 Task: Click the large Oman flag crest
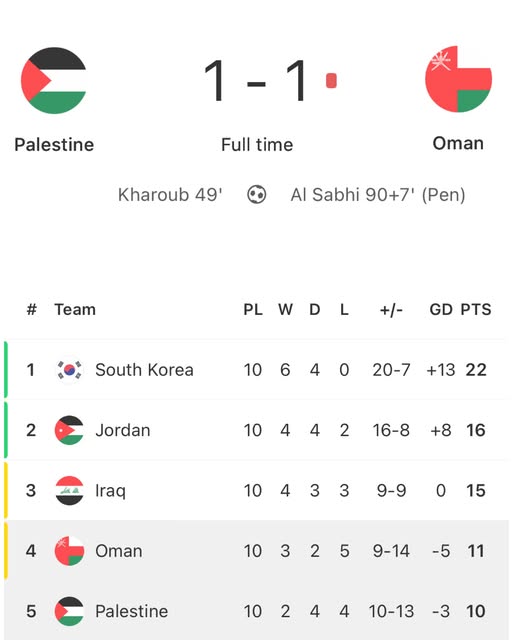coord(458,79)
